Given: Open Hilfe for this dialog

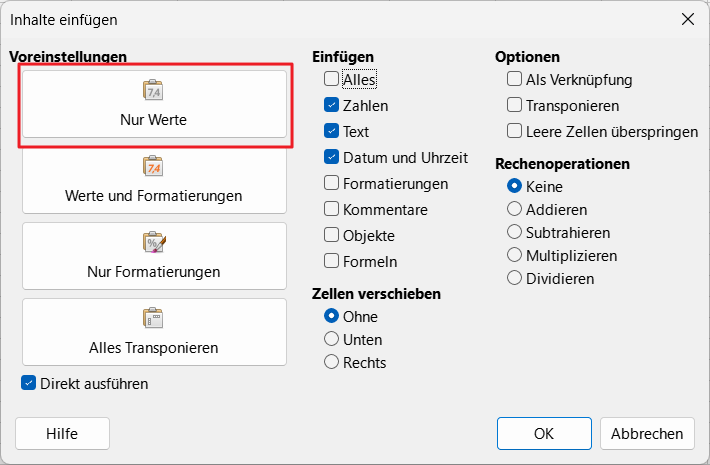Looking at the screenshot, I should (62, 433).
